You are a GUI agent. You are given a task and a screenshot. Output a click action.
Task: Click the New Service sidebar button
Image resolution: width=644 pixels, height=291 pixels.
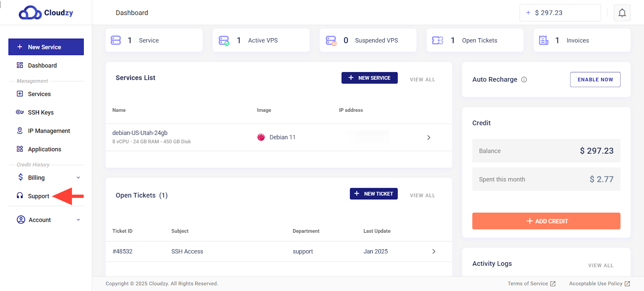click(46, 47)
